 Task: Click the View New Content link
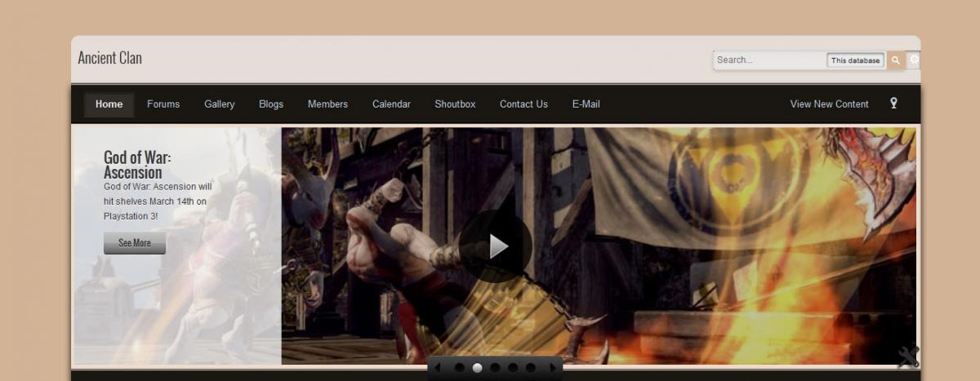point(829,104)
